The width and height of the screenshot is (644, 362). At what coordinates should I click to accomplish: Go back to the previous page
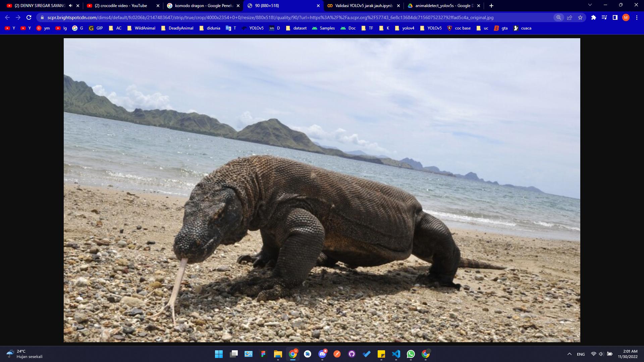click(7, 17)
